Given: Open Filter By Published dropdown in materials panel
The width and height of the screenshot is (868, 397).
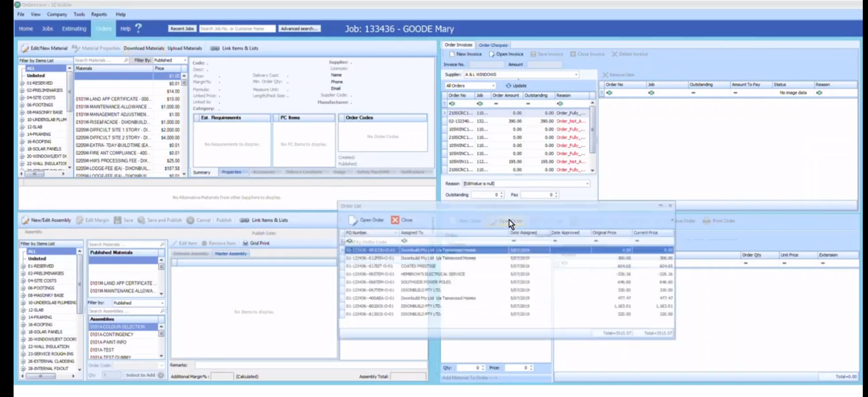Looking at the screenshot, I should click(x=184, y=61).
